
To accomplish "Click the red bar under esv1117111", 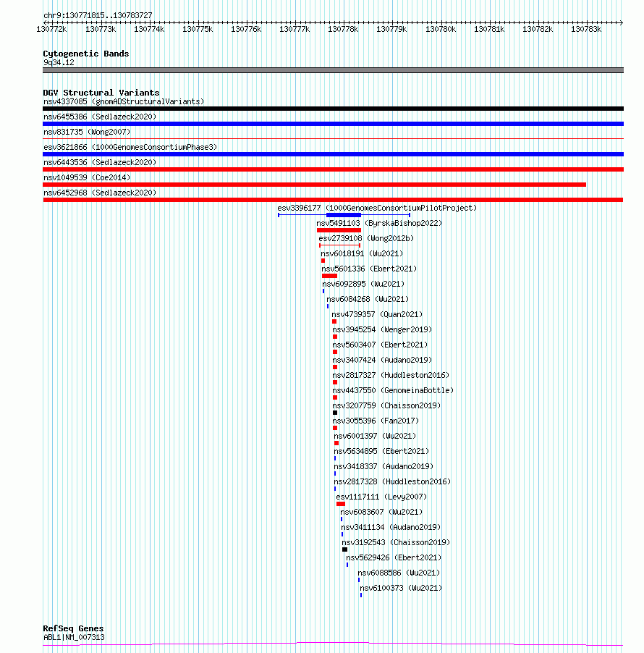I will [341, 504].
